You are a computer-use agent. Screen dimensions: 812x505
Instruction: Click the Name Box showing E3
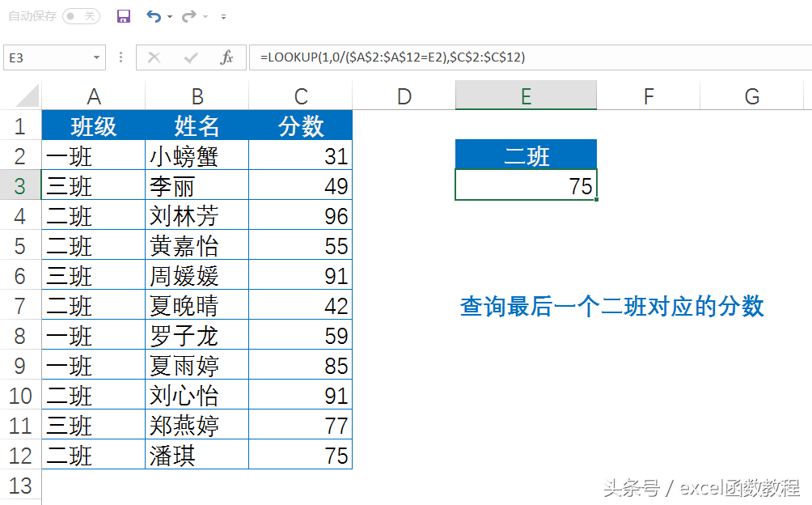point(54,57)
